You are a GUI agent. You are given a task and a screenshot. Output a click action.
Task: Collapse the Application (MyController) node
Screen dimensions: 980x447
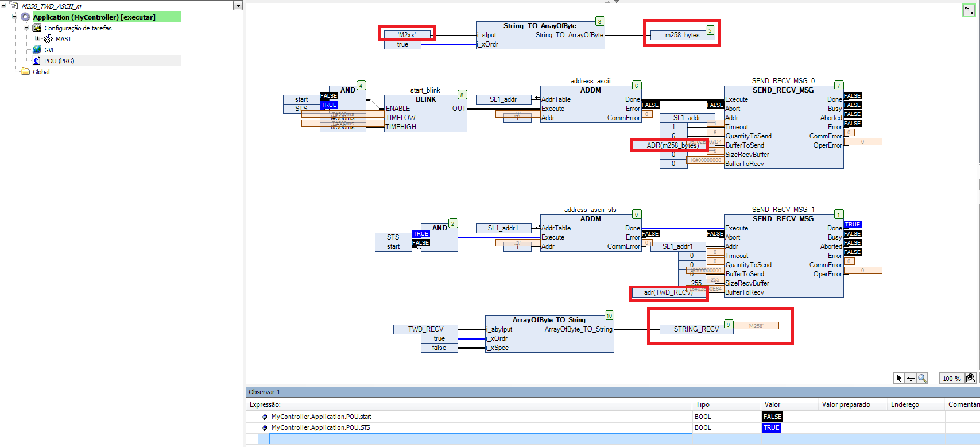tap(15, 17)
